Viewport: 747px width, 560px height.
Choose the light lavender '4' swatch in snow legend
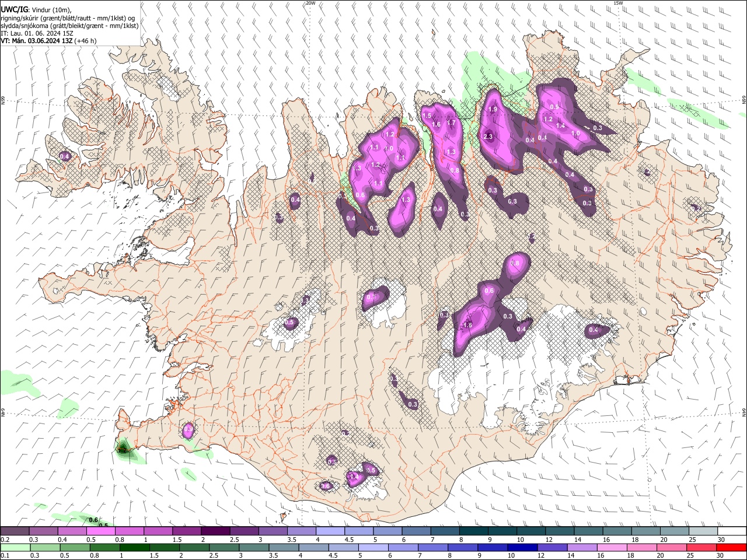coord(330,531)
